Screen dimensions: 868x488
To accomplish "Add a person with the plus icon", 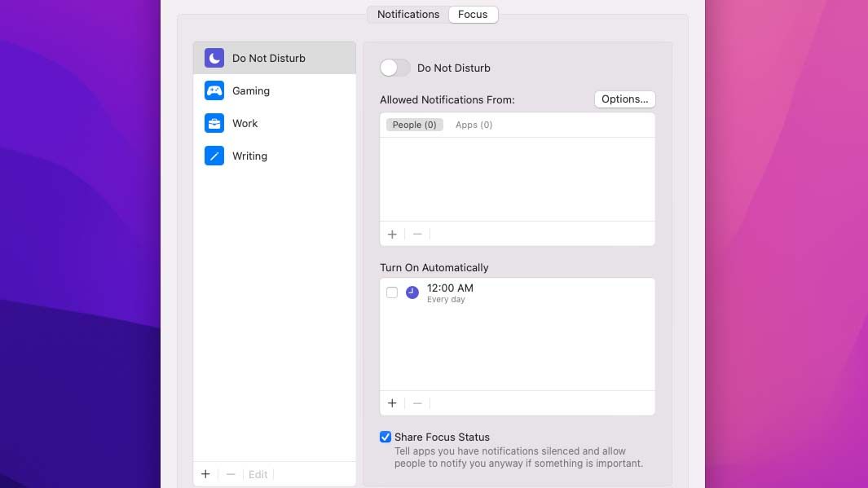I will (x=392, y=234).
